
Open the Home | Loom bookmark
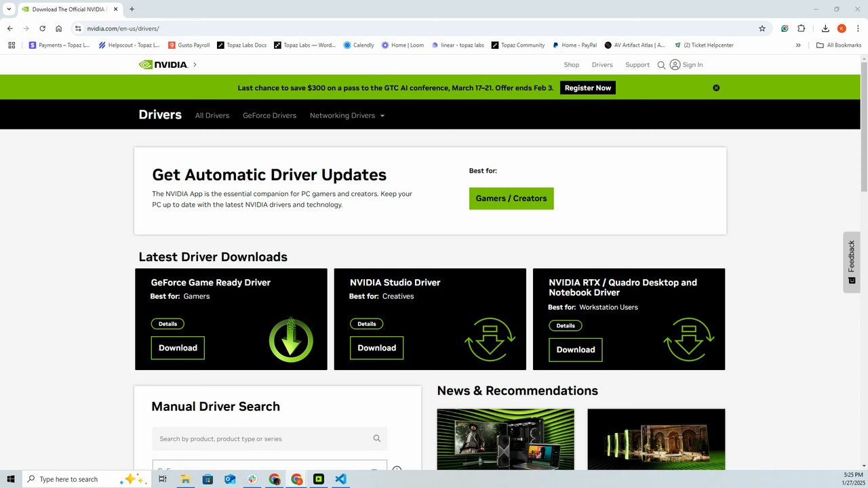pyautogui.click(x=403, y=45)
